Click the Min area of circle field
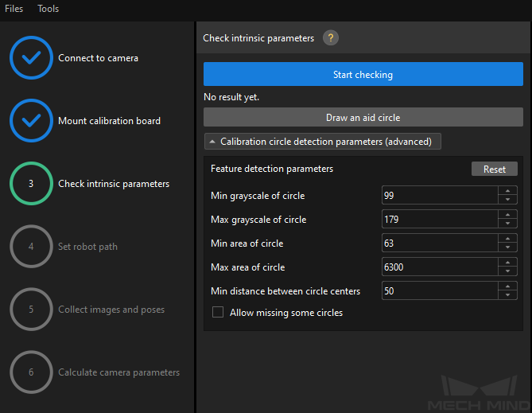Image resolution: width=532 pixels, height=413 pixels. 440,243
